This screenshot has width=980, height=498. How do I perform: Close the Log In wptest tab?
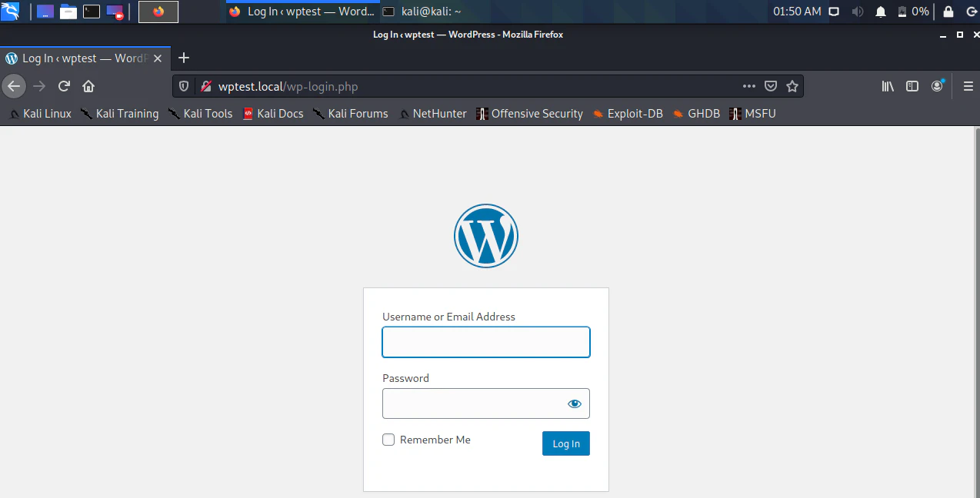[x=158, y=58]
